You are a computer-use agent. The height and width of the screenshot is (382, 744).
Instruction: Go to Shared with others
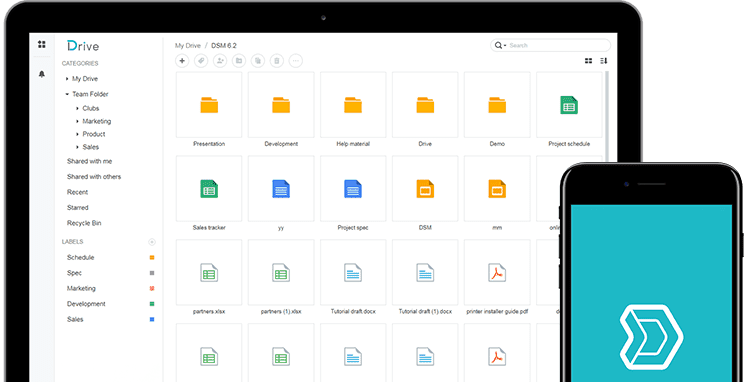coord(94,177)
